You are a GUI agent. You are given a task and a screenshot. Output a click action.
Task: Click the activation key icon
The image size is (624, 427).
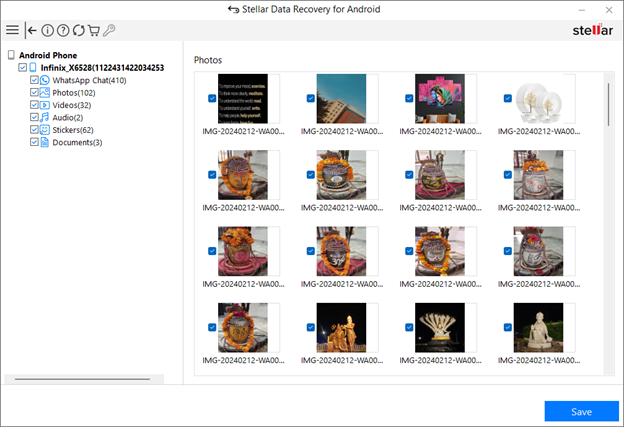[108, 30]
